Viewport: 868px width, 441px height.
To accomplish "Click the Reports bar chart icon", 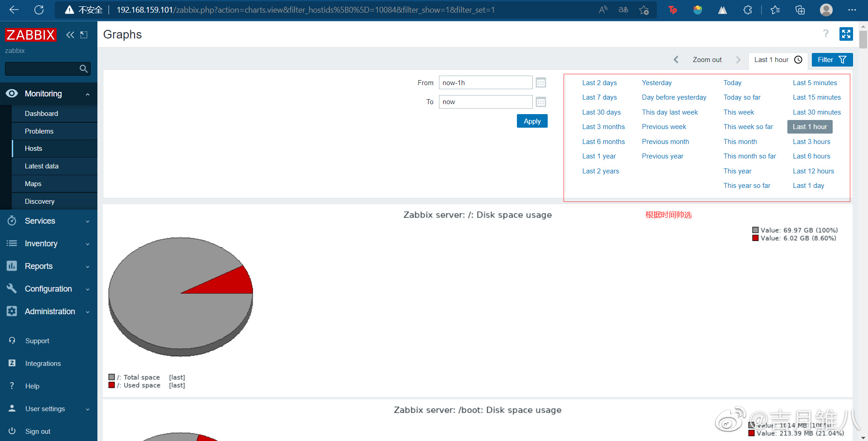I will [x=12, y=266].
